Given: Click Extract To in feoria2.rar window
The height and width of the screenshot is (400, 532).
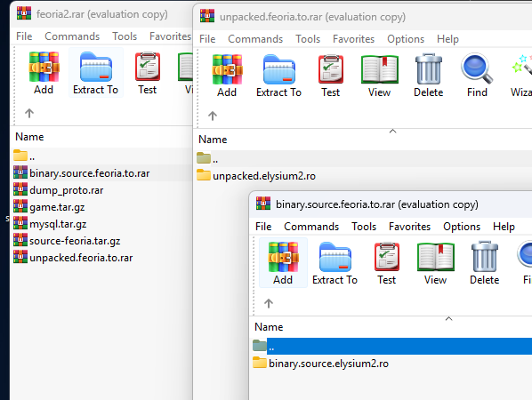Looking at the screenshot, I should (96, 73).
